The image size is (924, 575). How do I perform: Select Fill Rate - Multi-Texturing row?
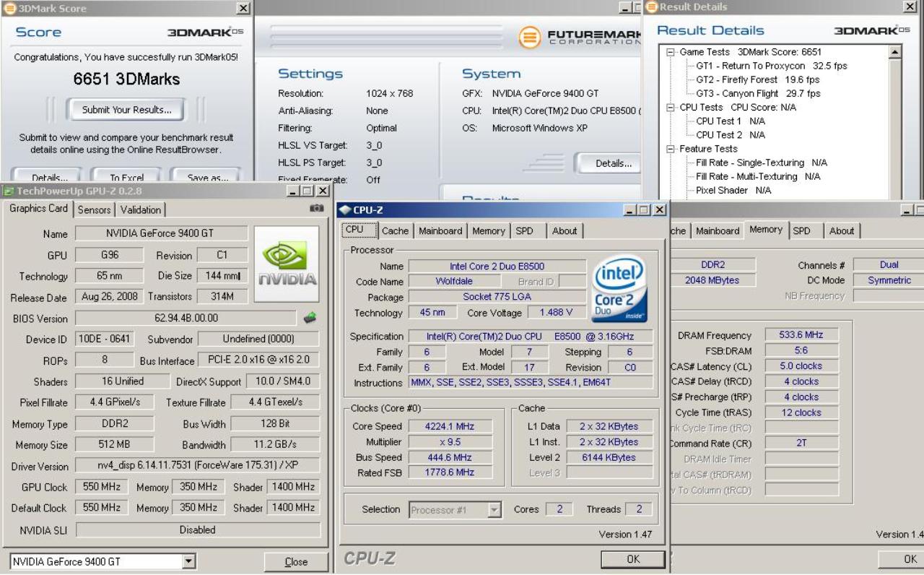tap(758, 176)
